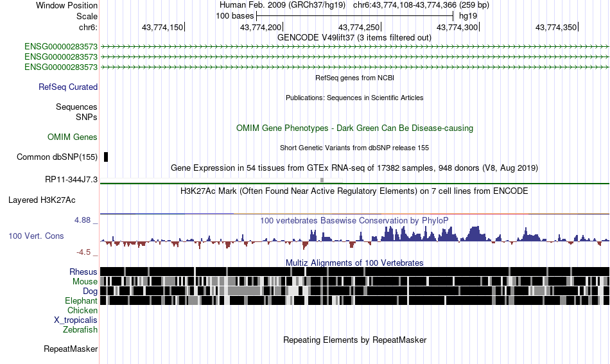Open the OMIM Gene Phenotypes track title
Image resolution: width=610 pixels, height=364 pixels.
(354, 128)
